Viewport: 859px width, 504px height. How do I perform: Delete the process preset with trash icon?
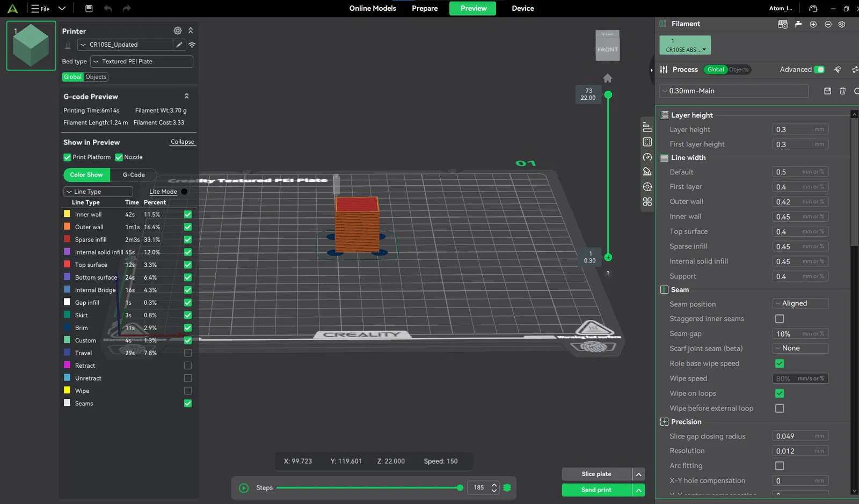point(843,91)
